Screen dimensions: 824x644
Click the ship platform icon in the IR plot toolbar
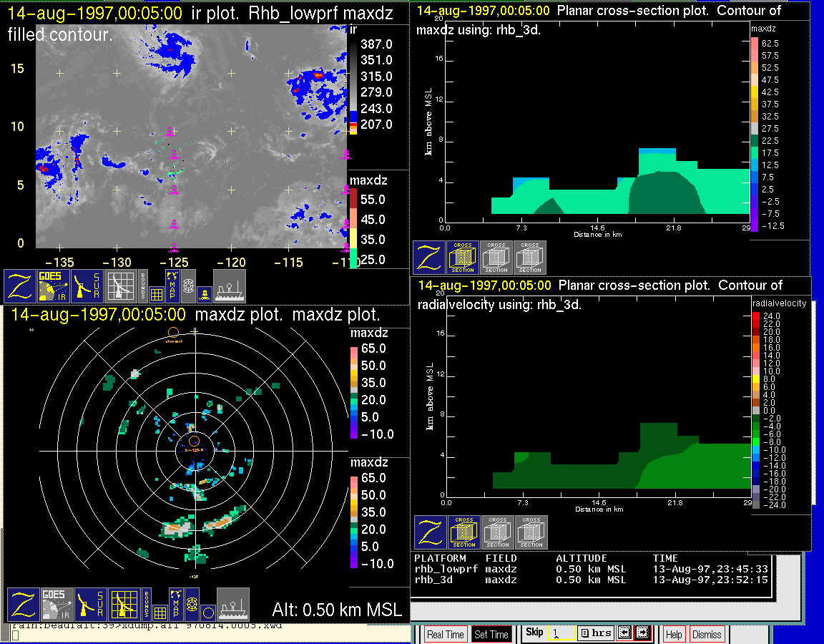(x=230, y=286)
